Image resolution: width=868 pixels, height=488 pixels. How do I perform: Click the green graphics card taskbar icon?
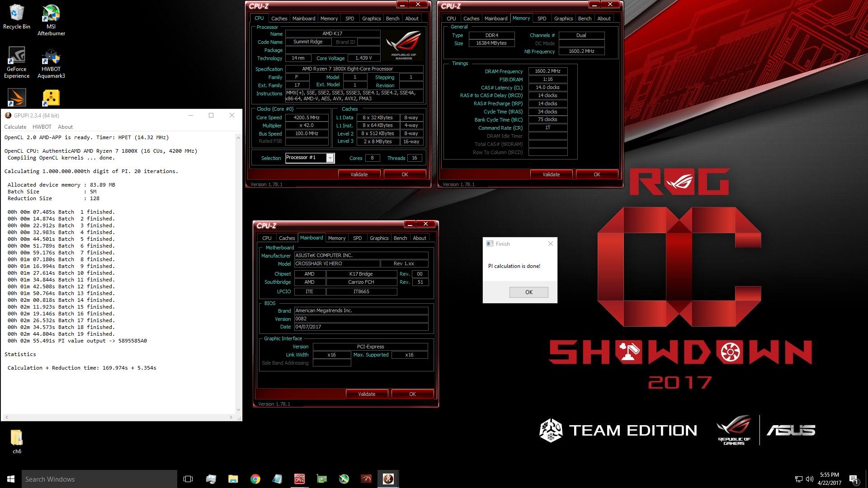pyautogui.click(x=322, y=479)
